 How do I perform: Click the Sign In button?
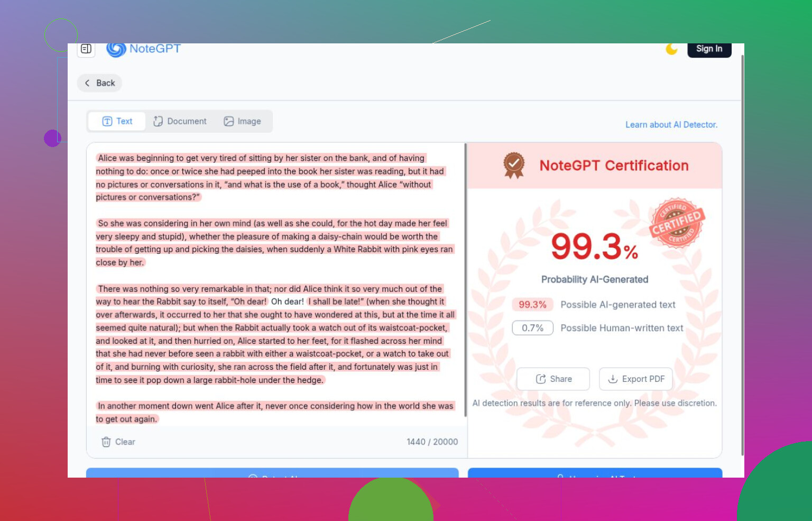pyautogui.click(x=709, y=49)
